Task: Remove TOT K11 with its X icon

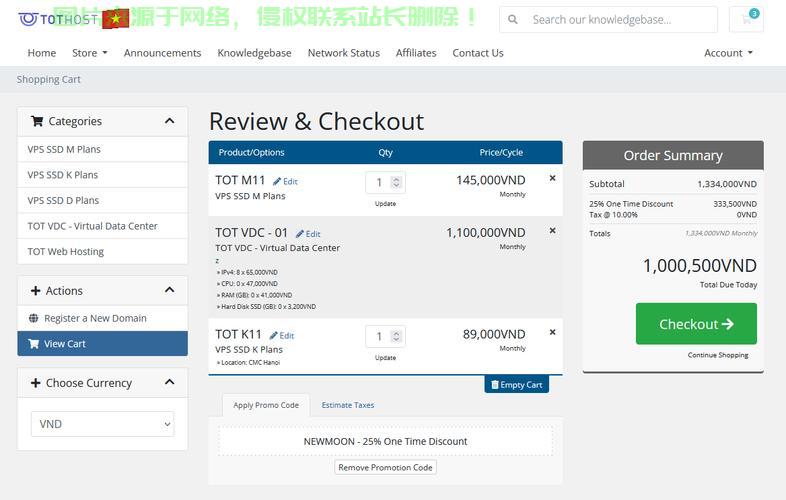Action: [x=552, y=332]
